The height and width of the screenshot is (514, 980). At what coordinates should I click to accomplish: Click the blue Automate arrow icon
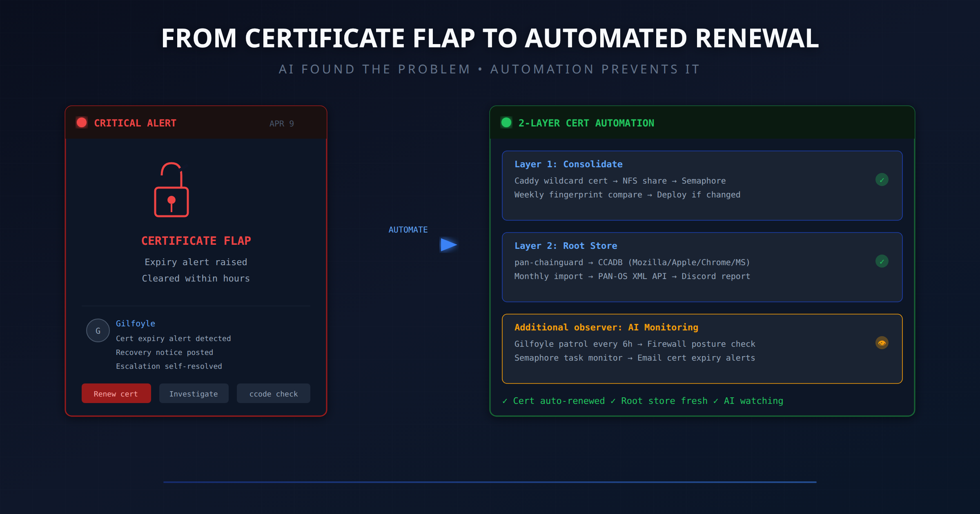(x=448, y=245)
